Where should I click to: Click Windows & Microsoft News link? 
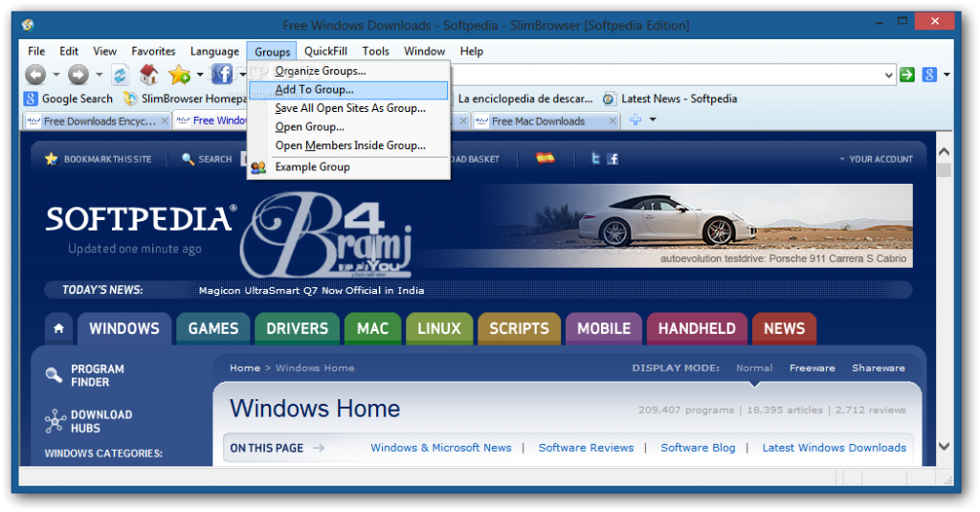point(440,448)
